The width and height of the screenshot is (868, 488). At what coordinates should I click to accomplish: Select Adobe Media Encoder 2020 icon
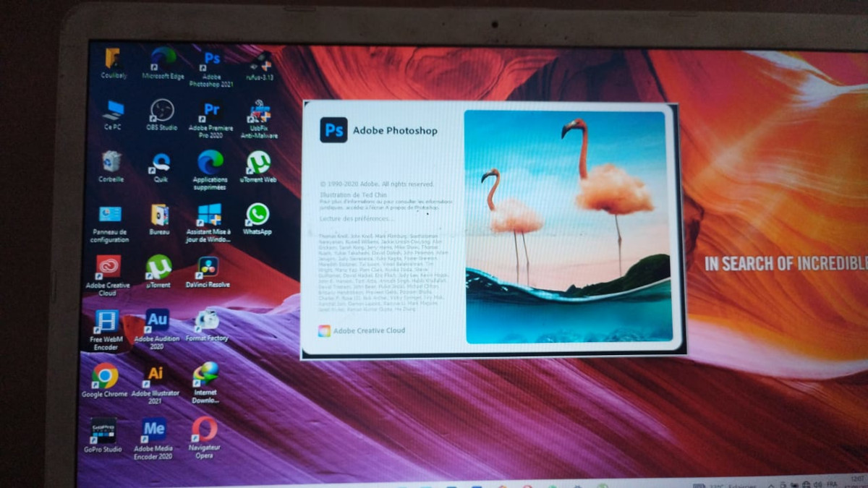point(153,430)
